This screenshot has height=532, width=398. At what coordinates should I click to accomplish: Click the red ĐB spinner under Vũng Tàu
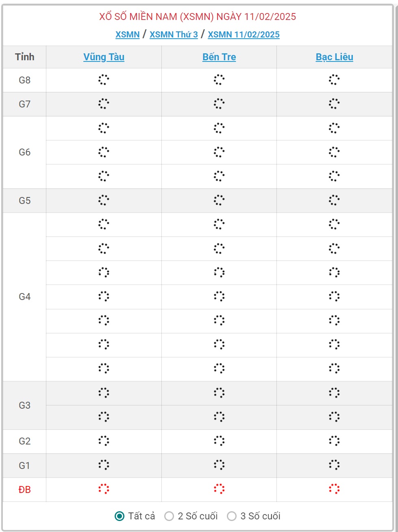click(x=104, y=489)
